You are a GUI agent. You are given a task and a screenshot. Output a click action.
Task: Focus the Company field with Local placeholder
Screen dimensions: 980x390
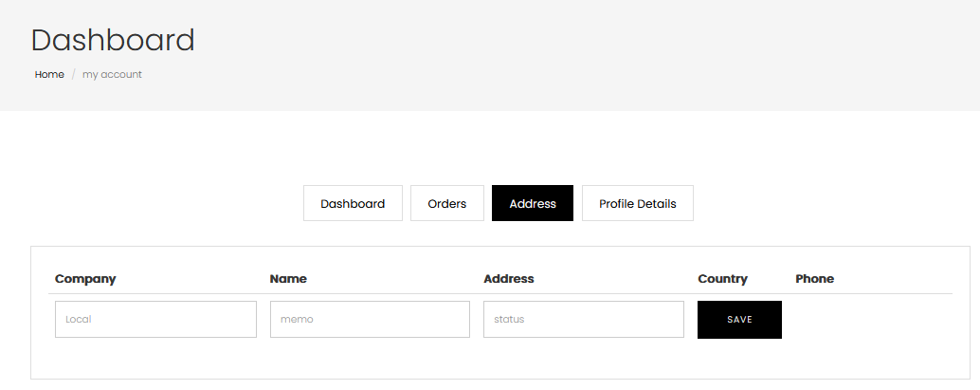[155, 319]
